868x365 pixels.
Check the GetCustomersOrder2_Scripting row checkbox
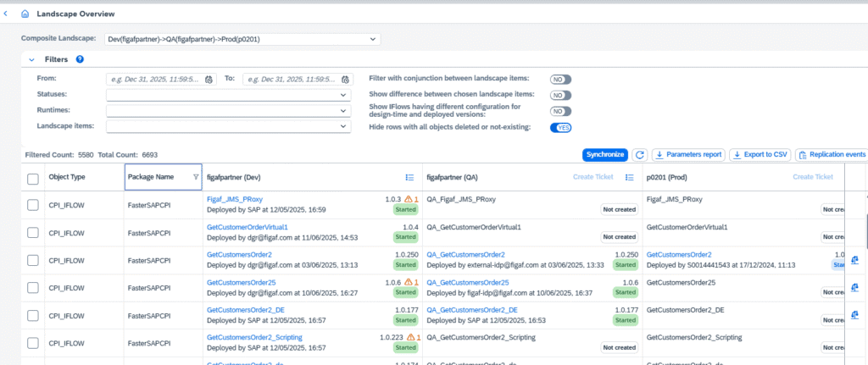(x=33, y=343)
